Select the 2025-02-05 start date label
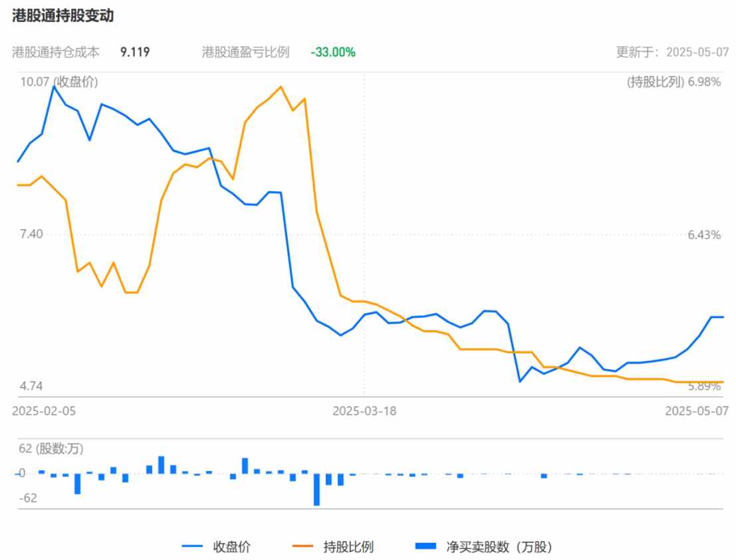Image resolution: width=736 pixels, height=560 pixels. click(44, 411)
